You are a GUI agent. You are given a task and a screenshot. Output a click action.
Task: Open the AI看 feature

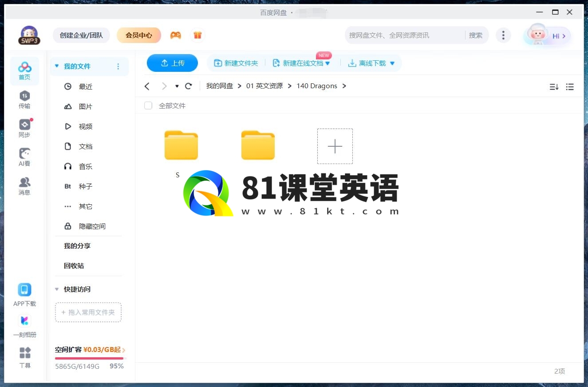pyautogui.click(x=24, y=157)
